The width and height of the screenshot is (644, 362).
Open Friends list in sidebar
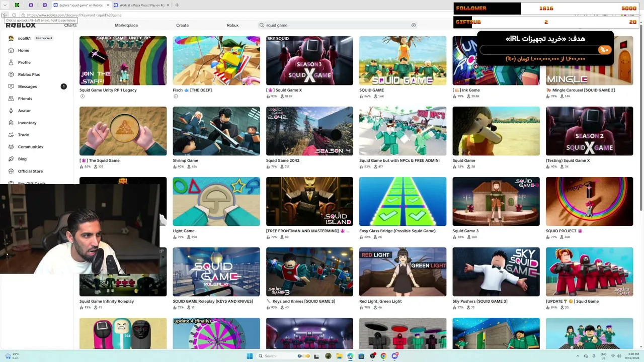(x=25, y=99)
